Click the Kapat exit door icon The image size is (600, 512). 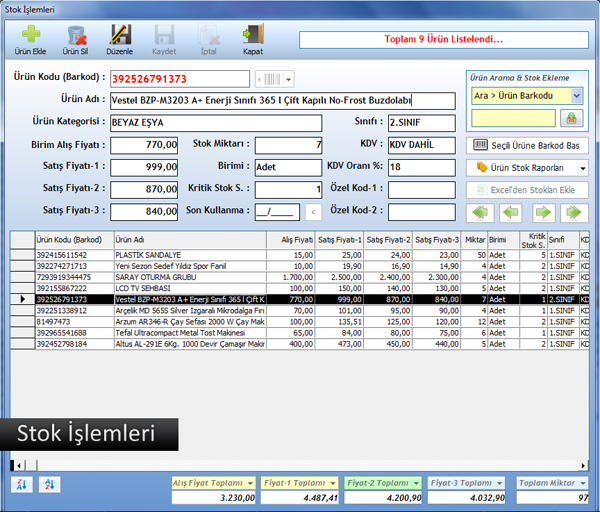tap(253, 35)
